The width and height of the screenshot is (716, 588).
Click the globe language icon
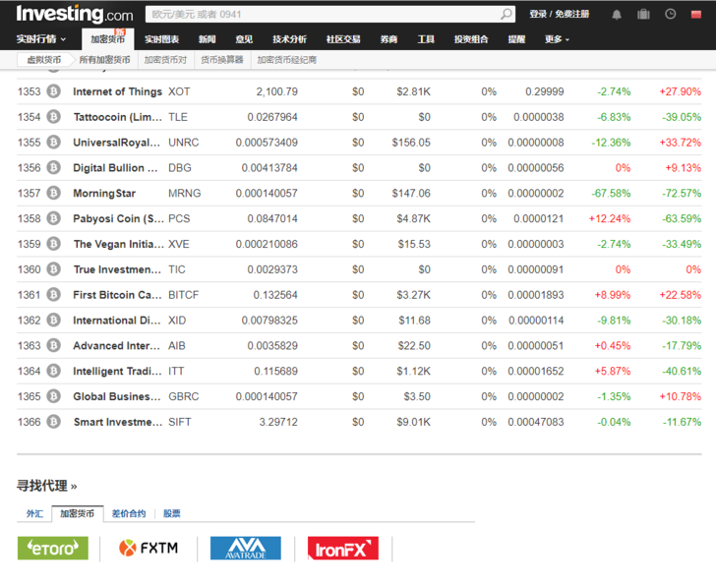697,15
